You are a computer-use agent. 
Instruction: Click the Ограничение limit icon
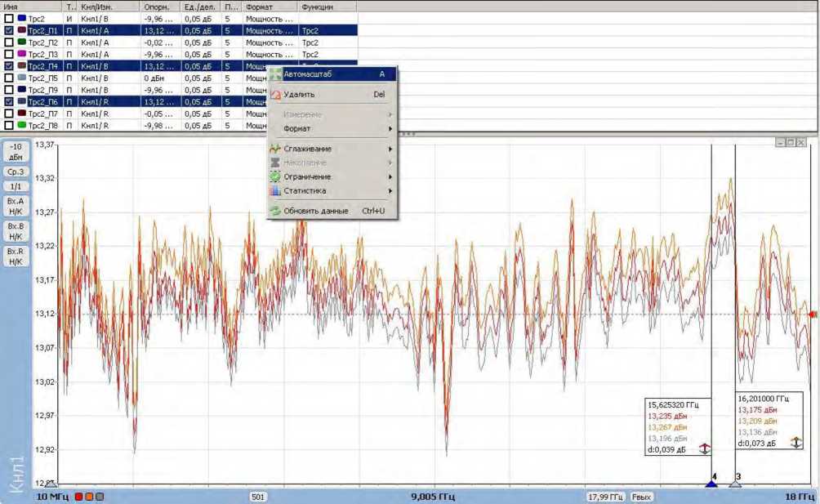tap(275, 176)
